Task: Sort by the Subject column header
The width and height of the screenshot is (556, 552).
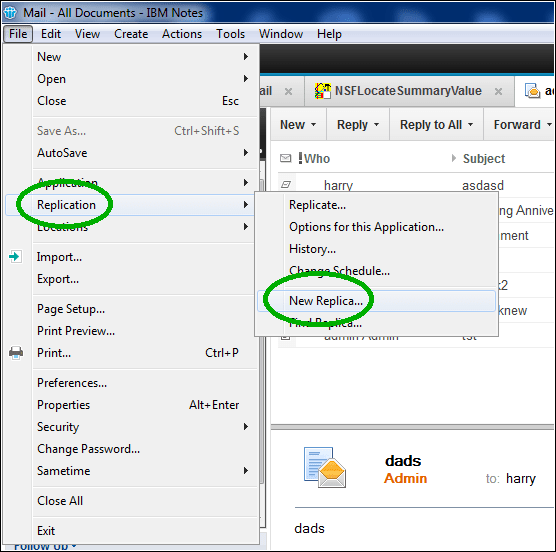Action: pyautogui.click(x=484, y=158)
